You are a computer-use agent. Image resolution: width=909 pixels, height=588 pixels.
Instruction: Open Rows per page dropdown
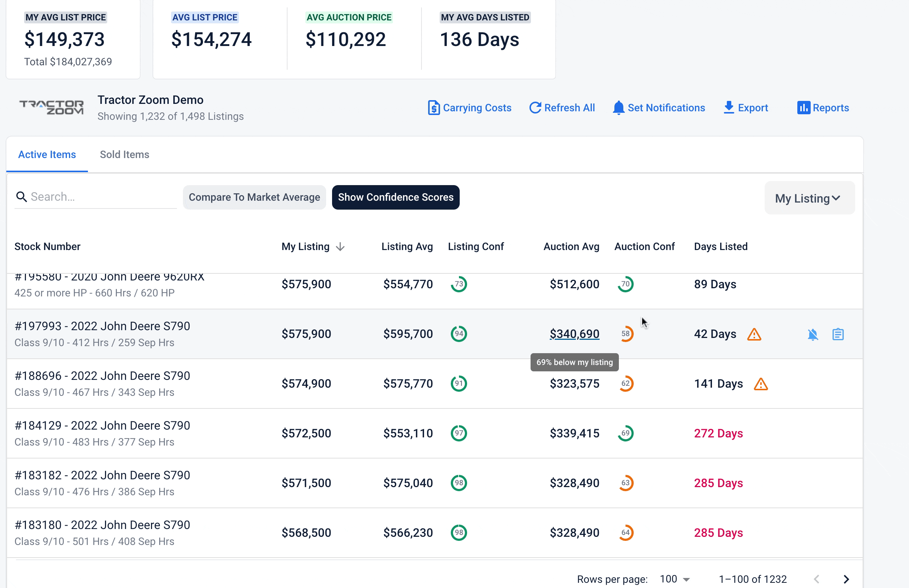pyautogui.click(x=675, y=579)
